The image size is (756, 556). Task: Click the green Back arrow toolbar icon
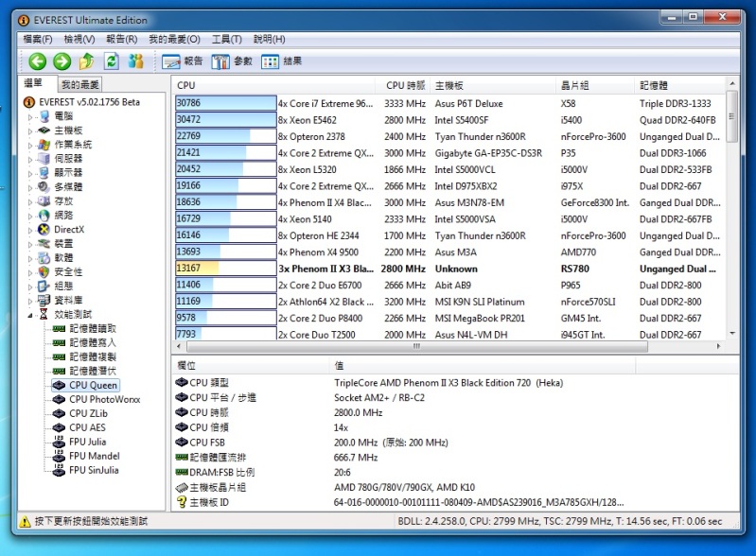pyautogui.click(x=38, y=61)
